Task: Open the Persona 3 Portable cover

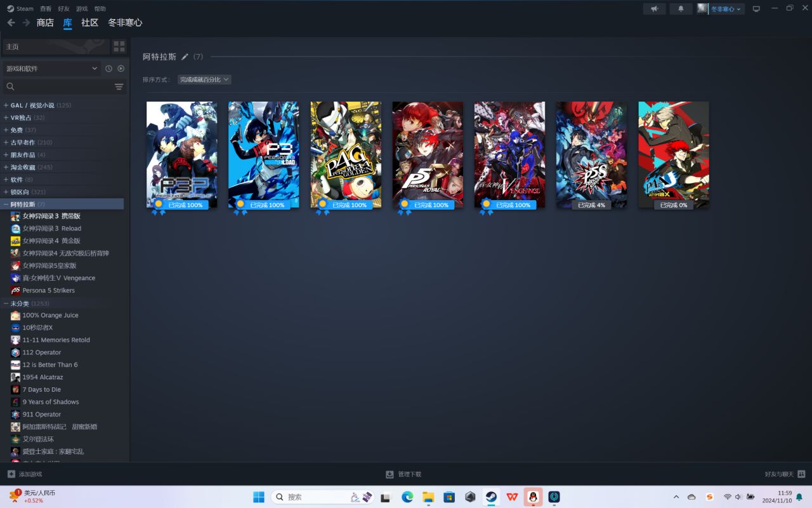Action: tap(181, 154)
